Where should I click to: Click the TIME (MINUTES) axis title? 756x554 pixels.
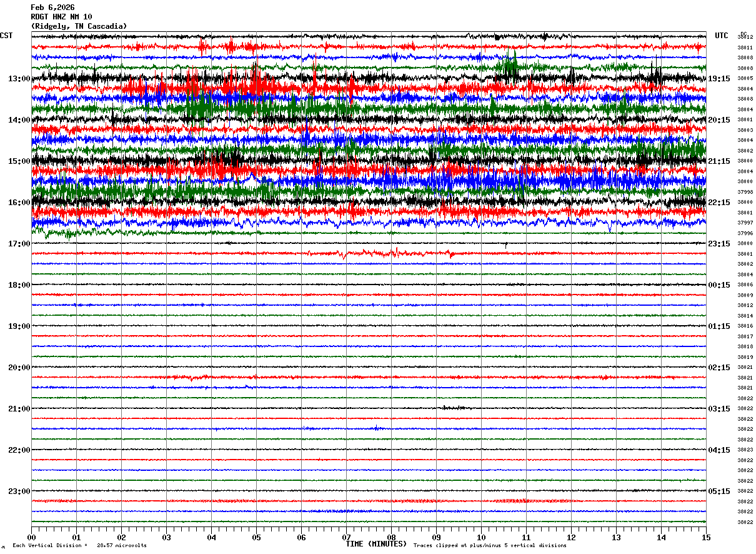click(x=376, y=544)
